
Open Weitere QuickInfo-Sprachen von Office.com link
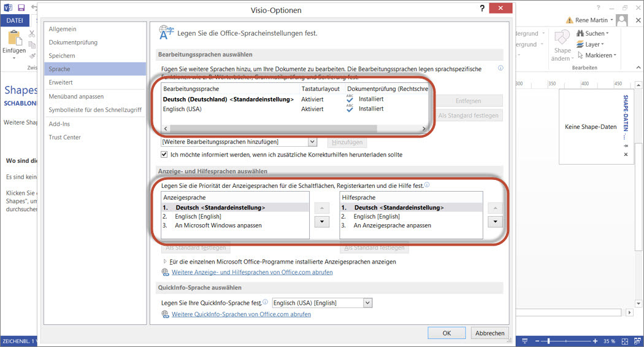241,314
